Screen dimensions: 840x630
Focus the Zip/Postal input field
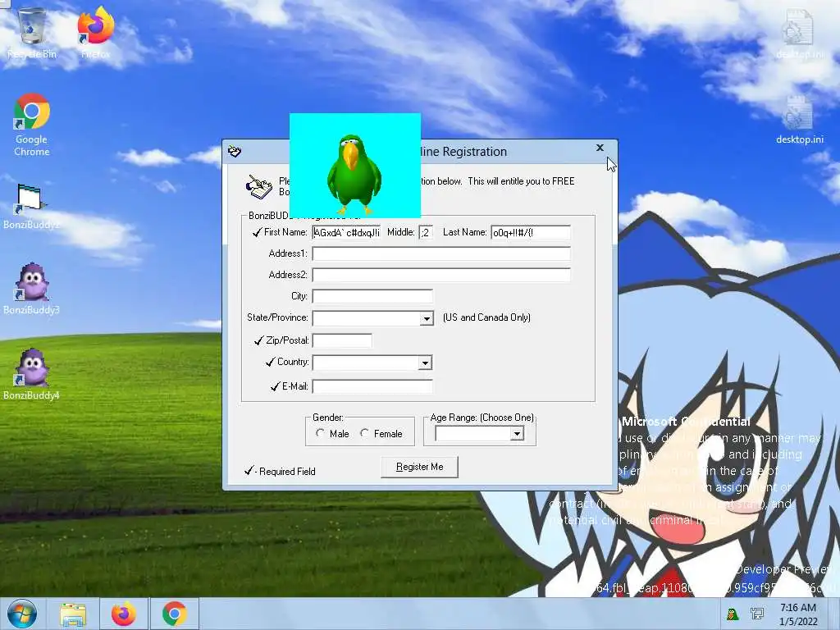(x=342, y=340)
